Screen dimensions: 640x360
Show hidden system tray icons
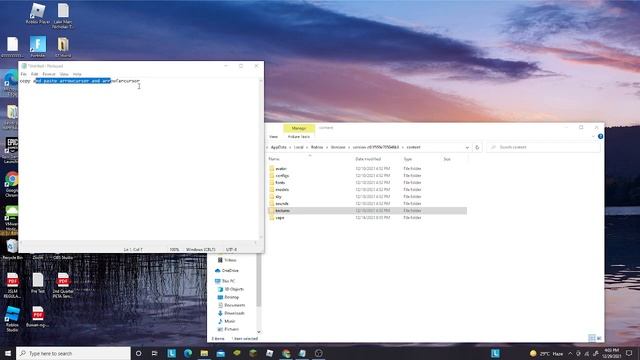pos(570,353)
